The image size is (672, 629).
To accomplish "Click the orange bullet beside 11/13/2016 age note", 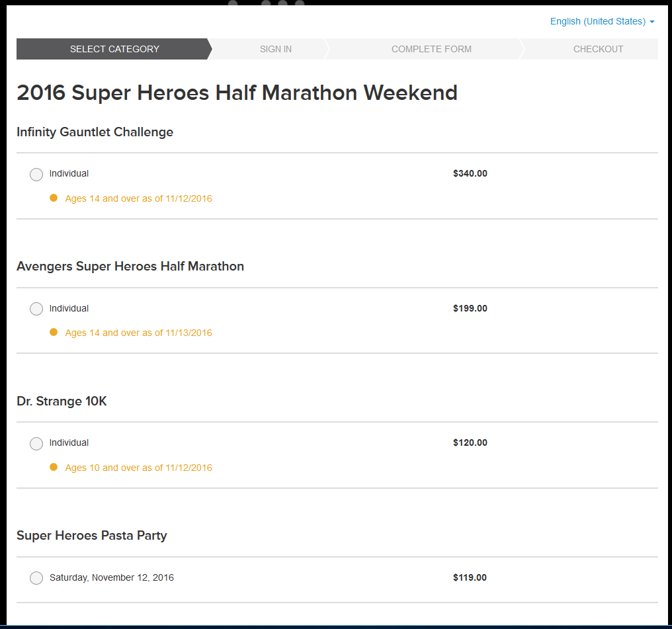I will point(54,332).
